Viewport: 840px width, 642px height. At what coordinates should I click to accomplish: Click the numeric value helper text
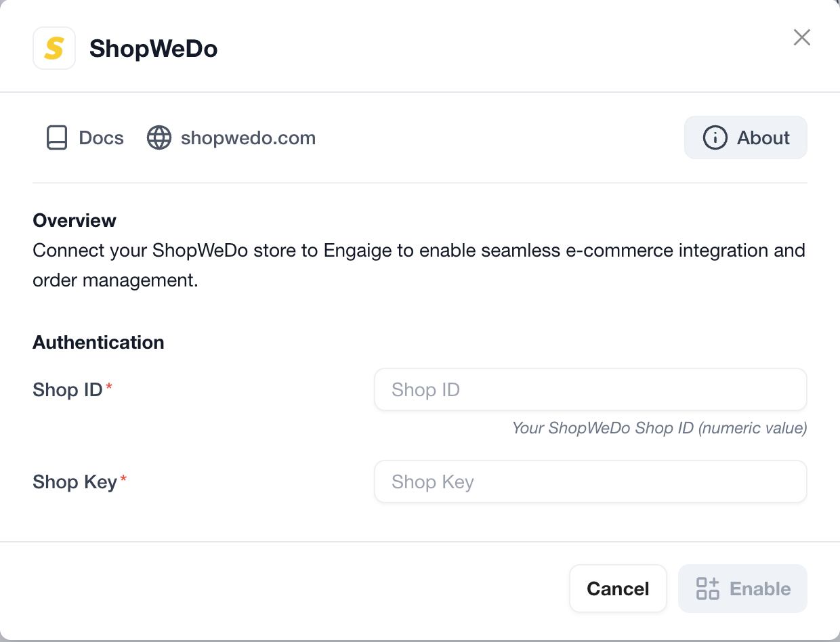click(659, 428)
